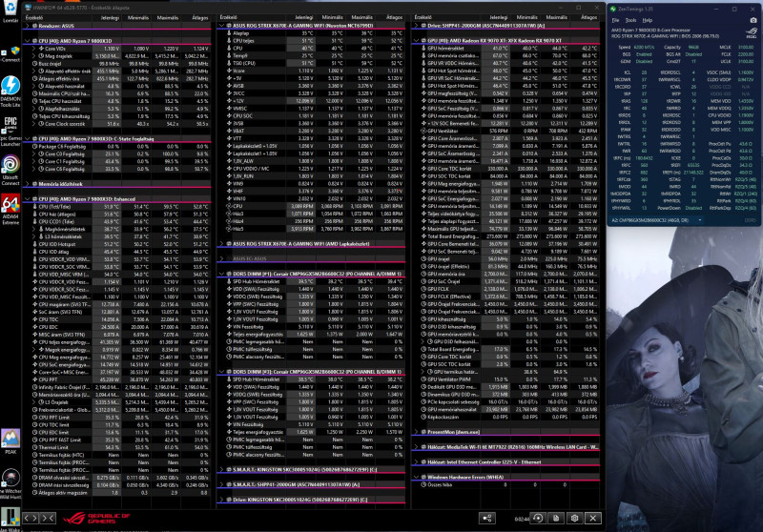
Task: Expand S.M.A.R.T.: KINGSTON SKC3000S1024G group
Action: click(x=222, y=469)
